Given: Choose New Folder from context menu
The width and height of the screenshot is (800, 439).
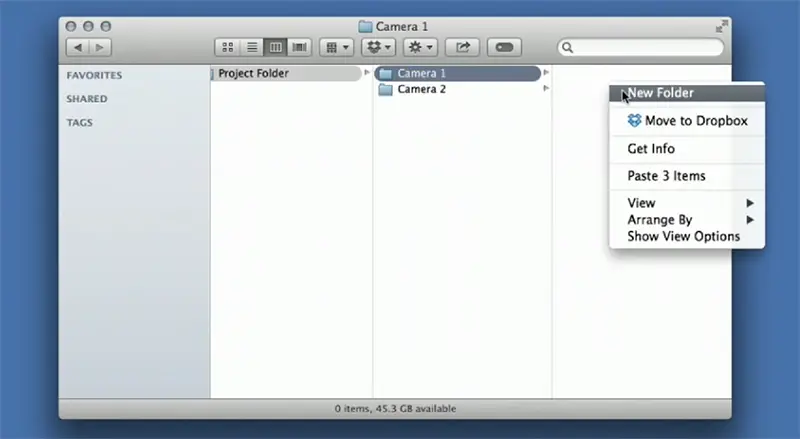Looking at the screenshot, I should pyautogui.click(x=687, y=93).
